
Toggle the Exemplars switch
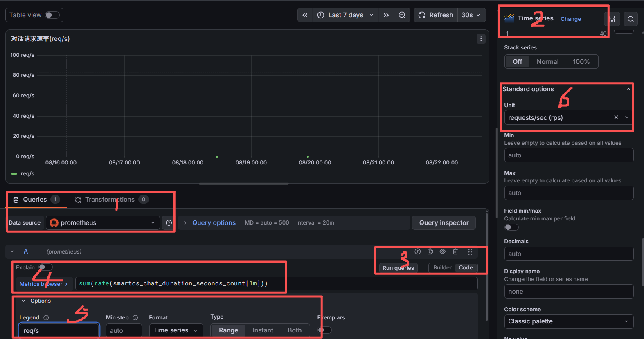click(325, 330)
